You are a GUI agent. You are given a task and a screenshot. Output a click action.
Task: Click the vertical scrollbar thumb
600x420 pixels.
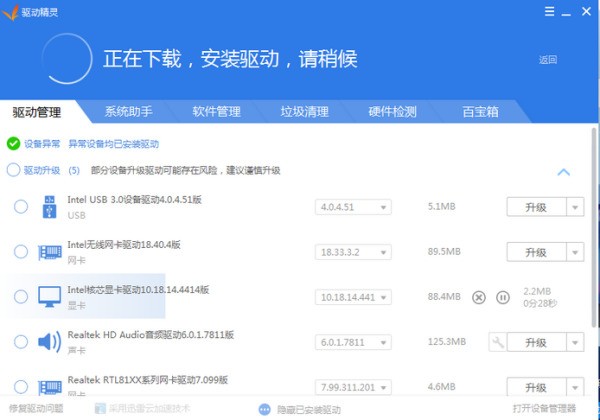click(x=594, y=228)
